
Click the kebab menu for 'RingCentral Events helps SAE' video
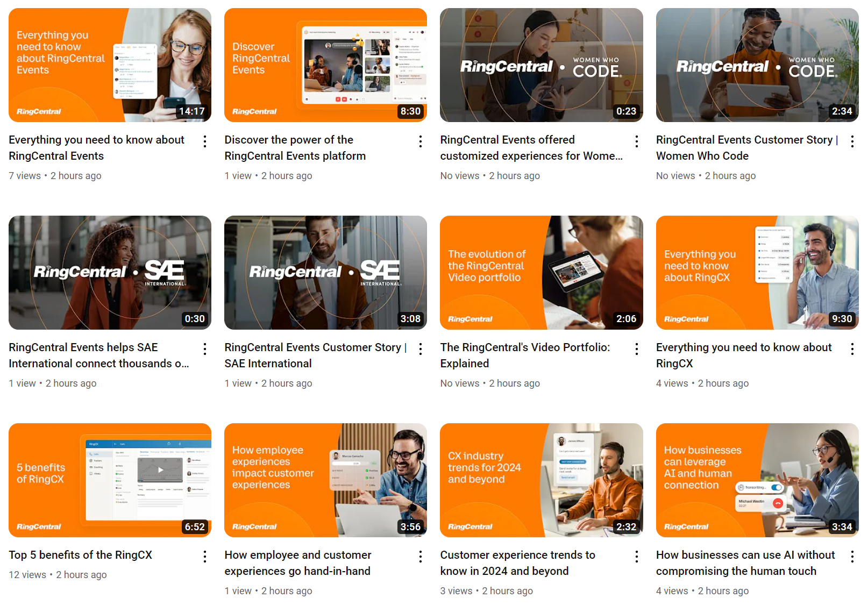(205, 349)
